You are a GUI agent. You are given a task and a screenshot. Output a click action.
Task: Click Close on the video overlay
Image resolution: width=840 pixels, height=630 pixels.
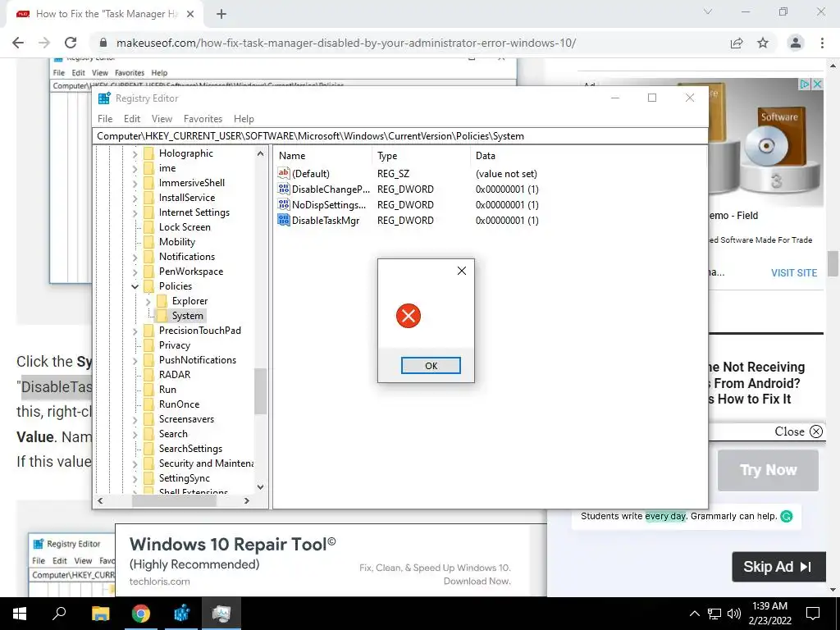coord(798,431)
